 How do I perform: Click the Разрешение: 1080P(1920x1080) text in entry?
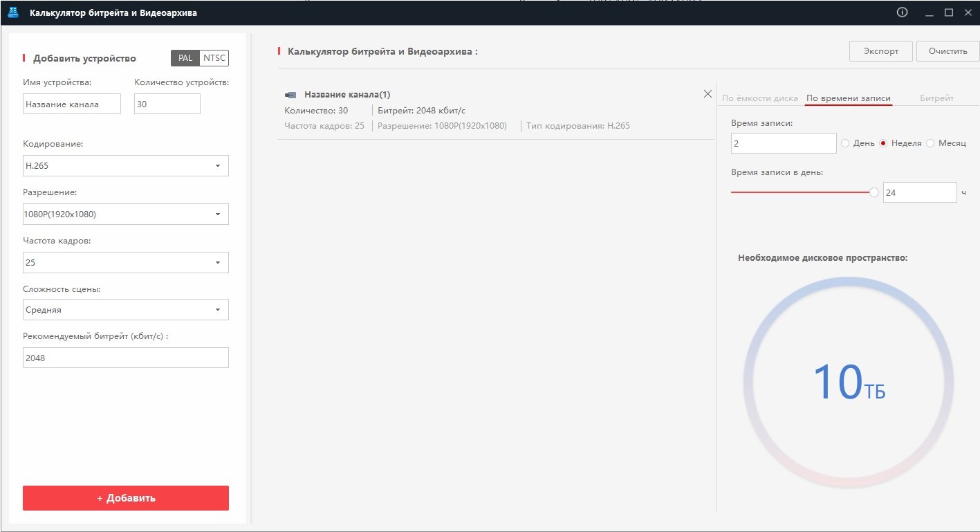tap(442, 126)
